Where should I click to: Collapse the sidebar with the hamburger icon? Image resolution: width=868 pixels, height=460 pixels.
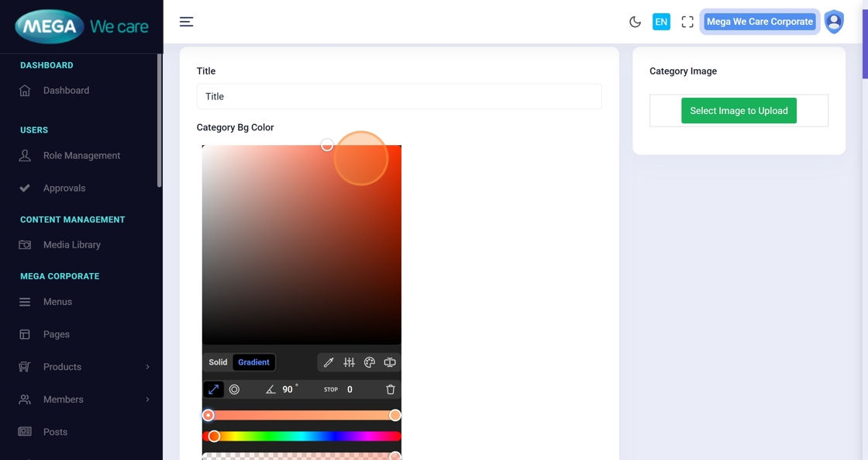[x=187, y=22]
